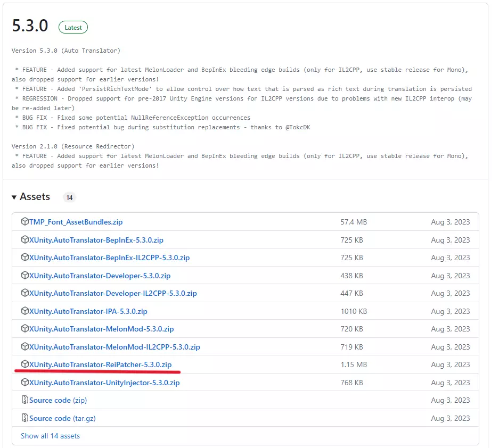The height and width of the screenshot is (448, 499).
Task: Download XUnity.AutoTranslator-Developer-IL2CPP-5.3.0.zip
Action: click(113, 293)
